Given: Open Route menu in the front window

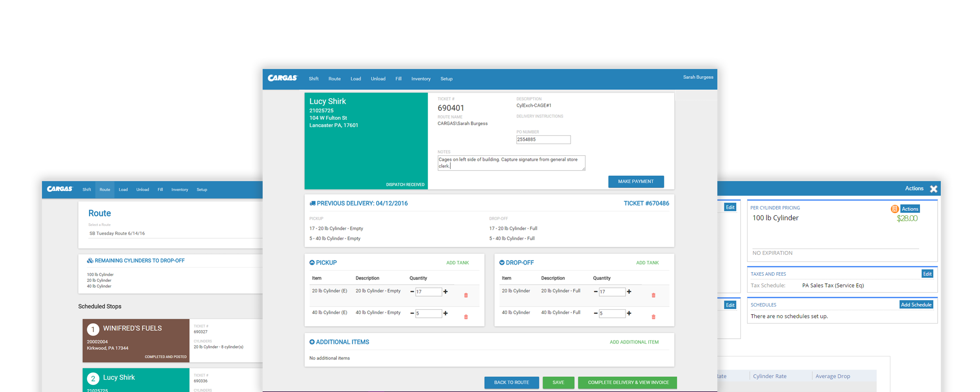Looking at the screenshot, I should tap(334, 79).
